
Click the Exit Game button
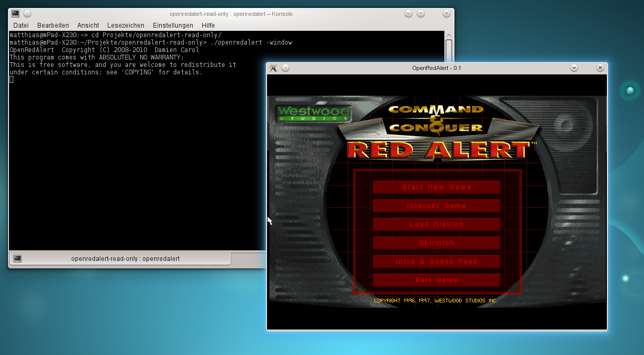[437, 280]
